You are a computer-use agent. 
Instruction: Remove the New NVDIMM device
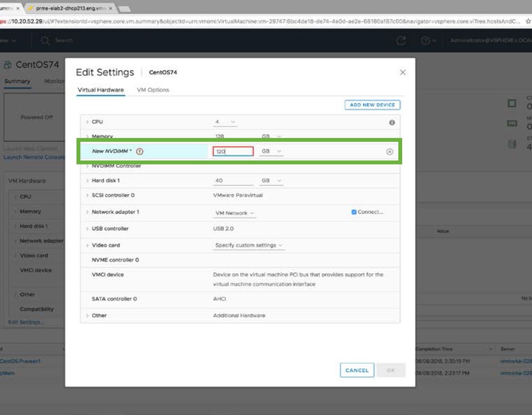(x=390, y=152)
